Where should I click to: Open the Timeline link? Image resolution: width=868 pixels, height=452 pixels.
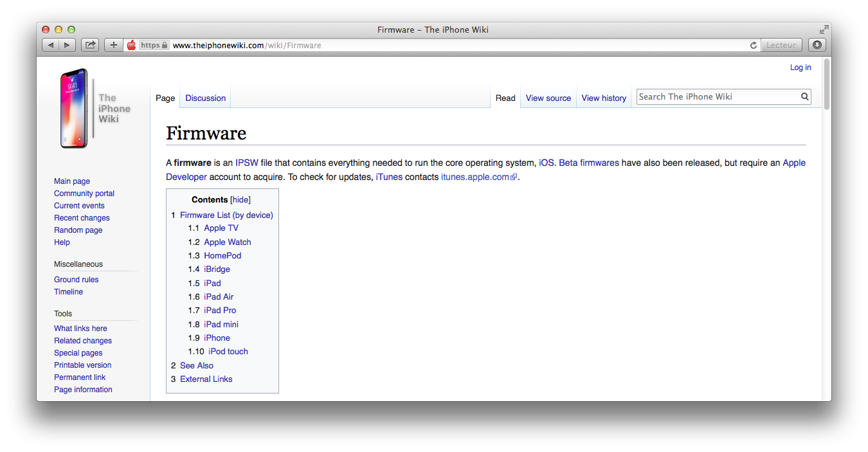68,292
